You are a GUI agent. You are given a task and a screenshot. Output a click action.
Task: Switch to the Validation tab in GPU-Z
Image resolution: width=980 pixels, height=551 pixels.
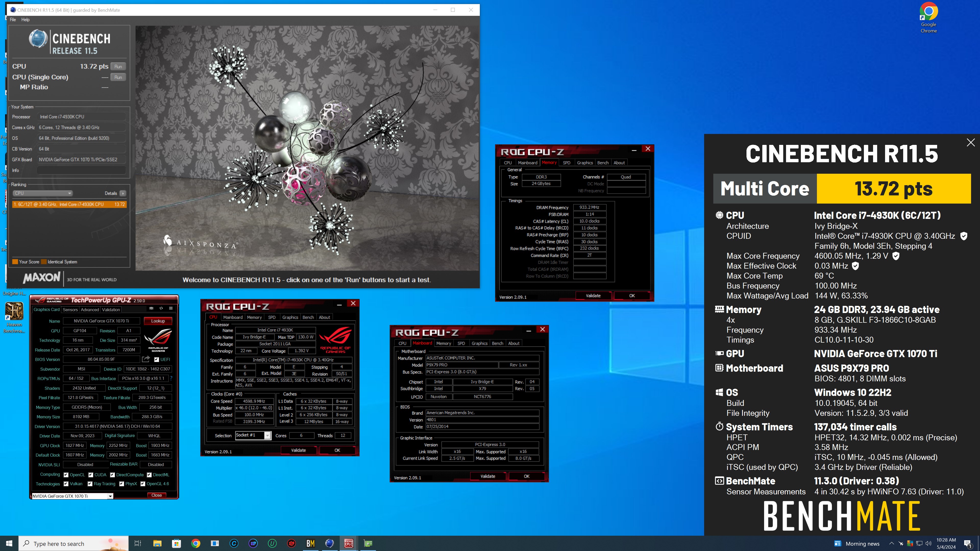point(111,309)
